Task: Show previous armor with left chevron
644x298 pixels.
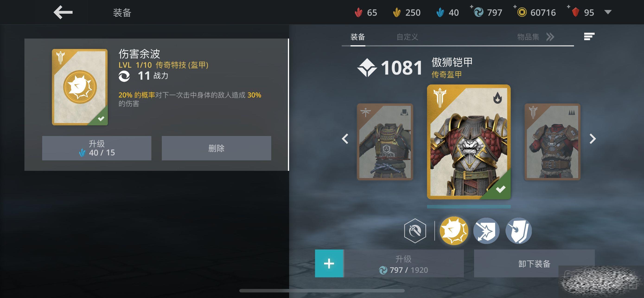Action: [x=345, y=139]
